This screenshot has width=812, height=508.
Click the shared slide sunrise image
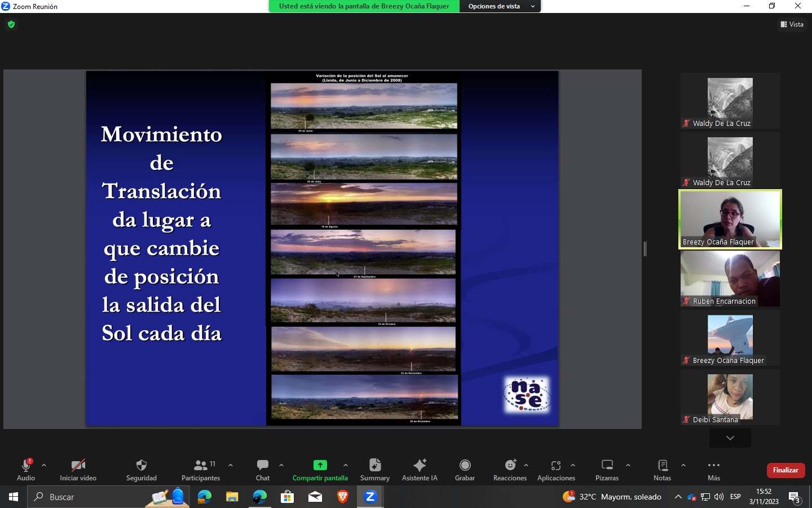pyautogui.click(x=364, y=248)
